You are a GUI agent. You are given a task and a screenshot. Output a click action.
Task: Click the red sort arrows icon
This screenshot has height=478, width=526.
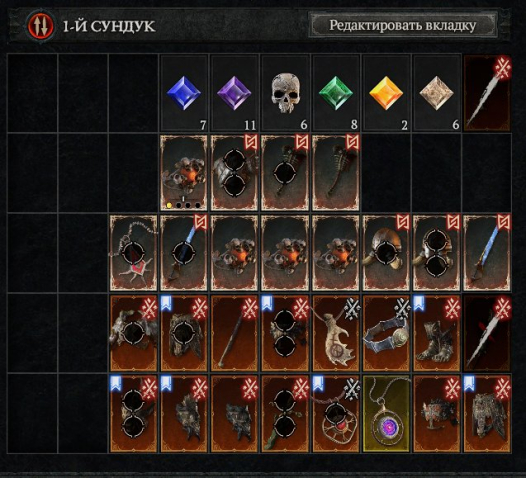pyautogui.click(x=41, y=26)
